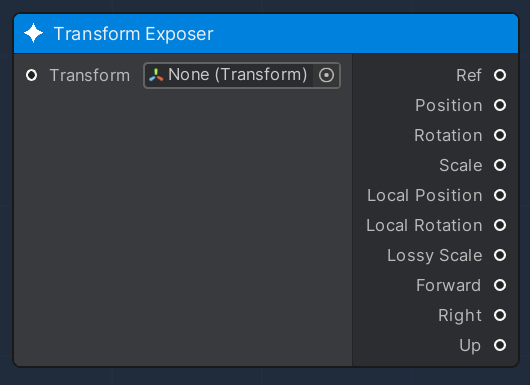Click the Position output port
530x385 pixels.
click(500, 105)
